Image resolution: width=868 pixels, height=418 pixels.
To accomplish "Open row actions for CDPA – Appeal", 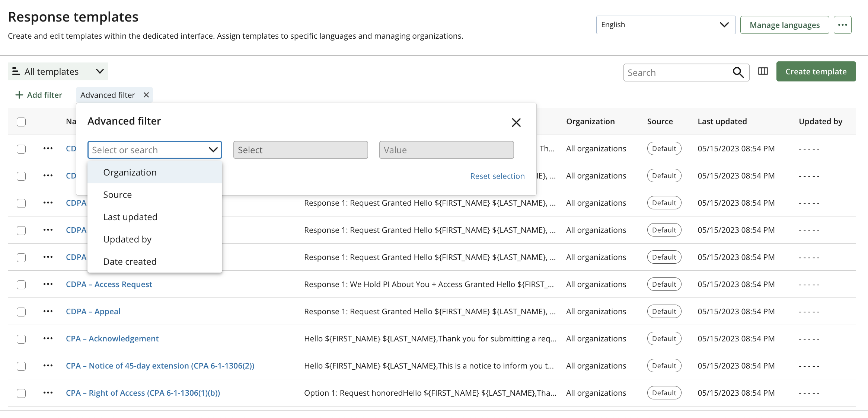I will click(x=48, y=311).
